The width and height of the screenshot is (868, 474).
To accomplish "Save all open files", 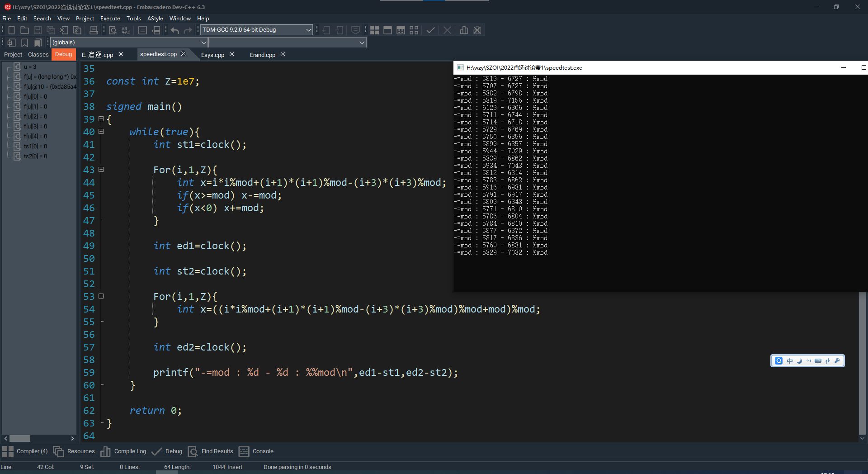I will point(51,30).
